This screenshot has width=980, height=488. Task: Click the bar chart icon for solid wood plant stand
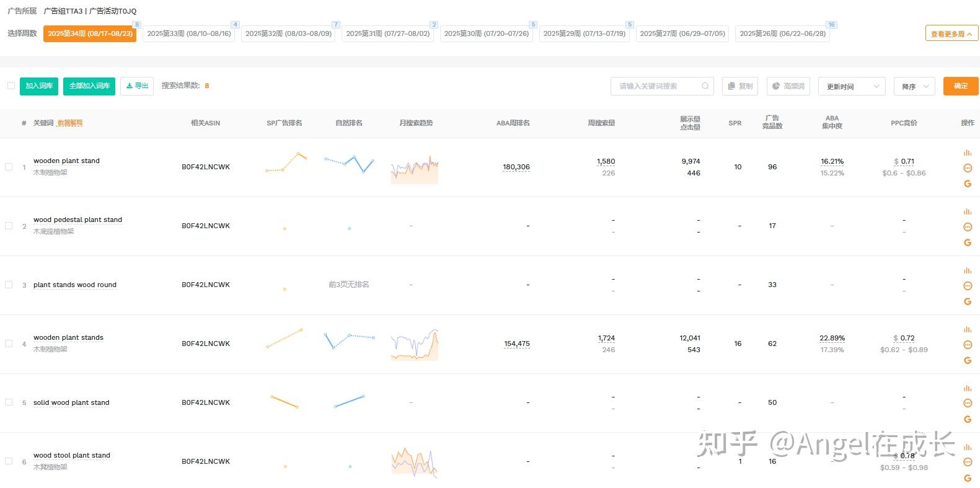(x=967, y=388)
